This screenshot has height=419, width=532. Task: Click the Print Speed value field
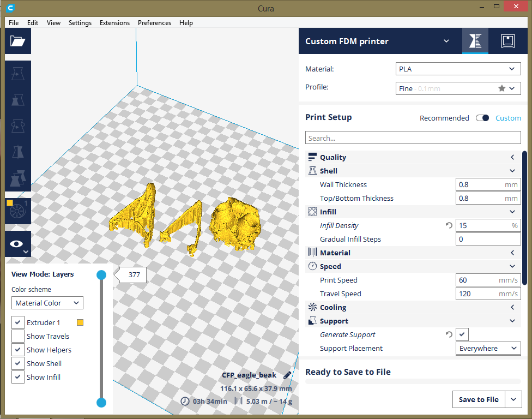(488, 280)
